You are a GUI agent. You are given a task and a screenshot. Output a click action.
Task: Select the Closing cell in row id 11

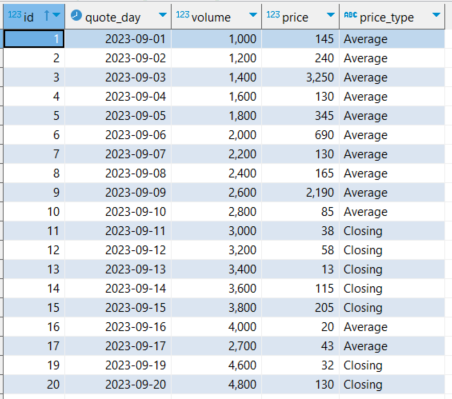[392, 231]
